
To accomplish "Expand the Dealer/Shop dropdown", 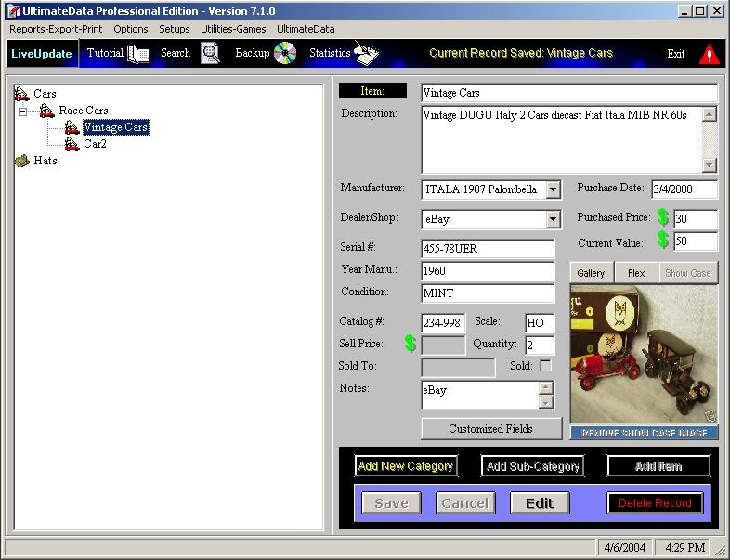I will 553,219.
